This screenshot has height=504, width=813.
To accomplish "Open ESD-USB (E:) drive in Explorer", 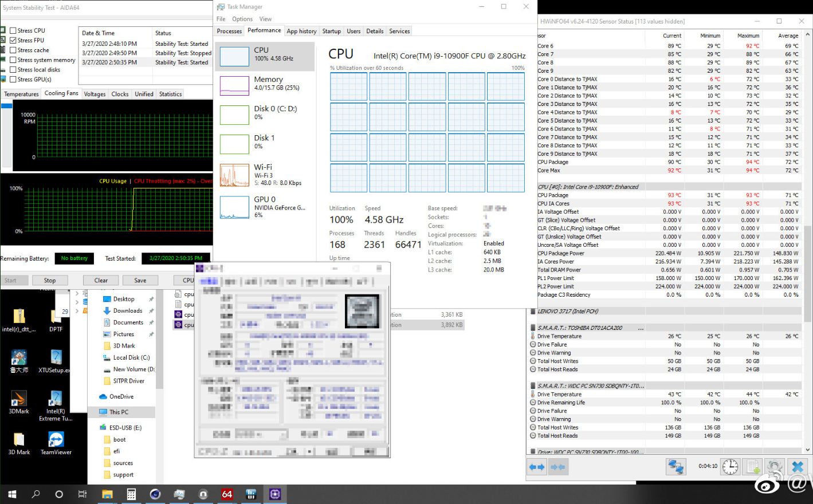I will pyautogui.click(x=125, y=427).
